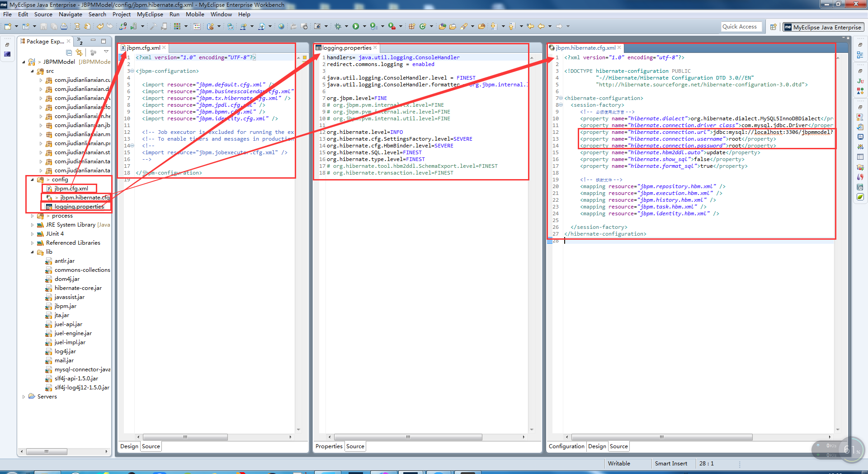Viewport: 868px width, 474px height.
Task: Select the jbpm.cfg.xml editor tab
Action: tap(143, 47)
